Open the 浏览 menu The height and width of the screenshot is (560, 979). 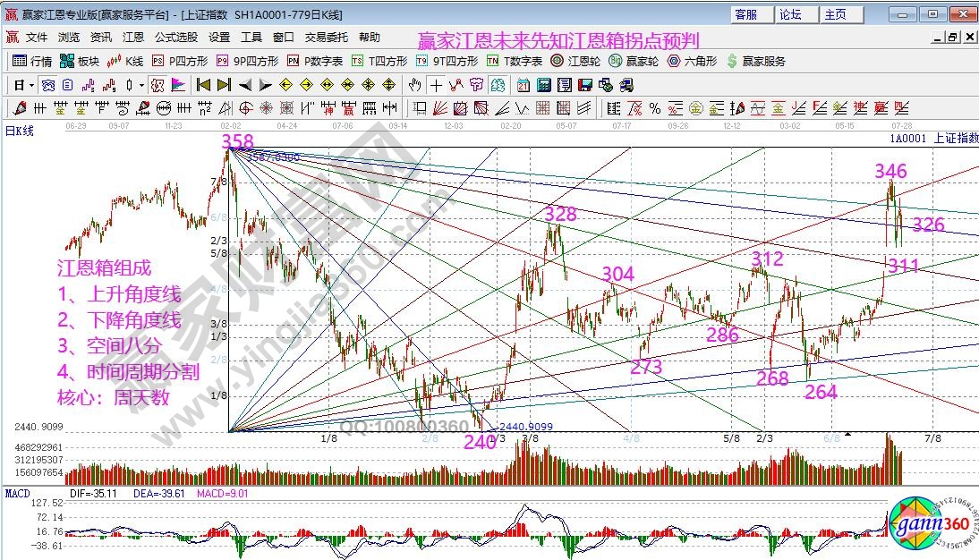coord(69,38)
